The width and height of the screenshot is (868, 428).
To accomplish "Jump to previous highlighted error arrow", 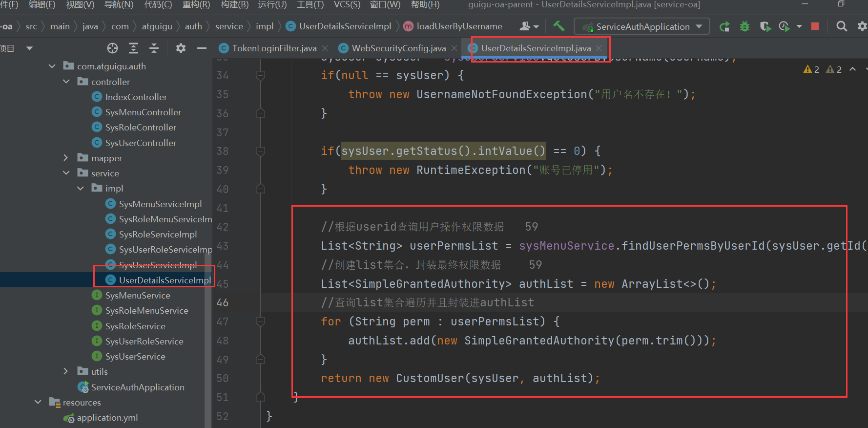I will pos(852,69).
